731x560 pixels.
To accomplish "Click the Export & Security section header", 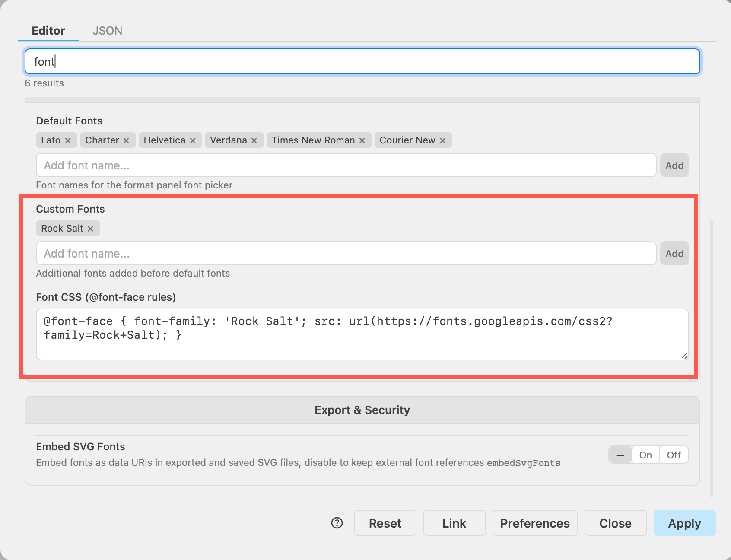I will pyautogui.click(x=362, y=410).
